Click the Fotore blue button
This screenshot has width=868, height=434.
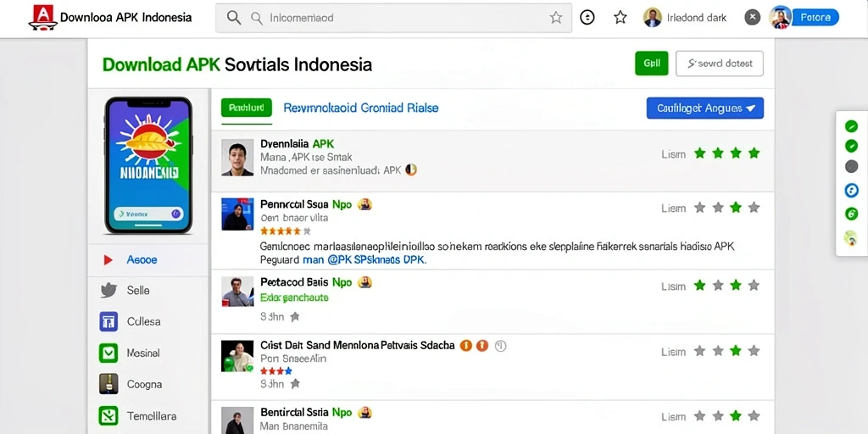click(x=815, y=18)
